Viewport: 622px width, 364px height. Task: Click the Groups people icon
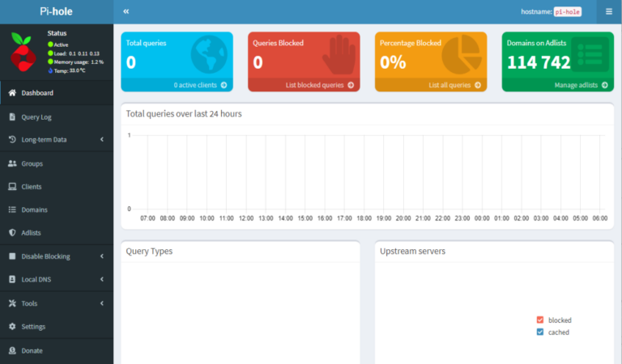(12, 163)
